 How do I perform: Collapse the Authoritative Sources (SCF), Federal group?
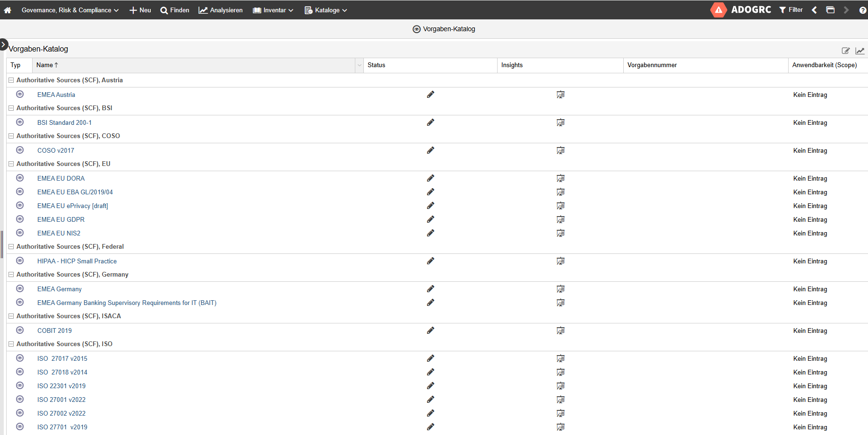(11, 247)
